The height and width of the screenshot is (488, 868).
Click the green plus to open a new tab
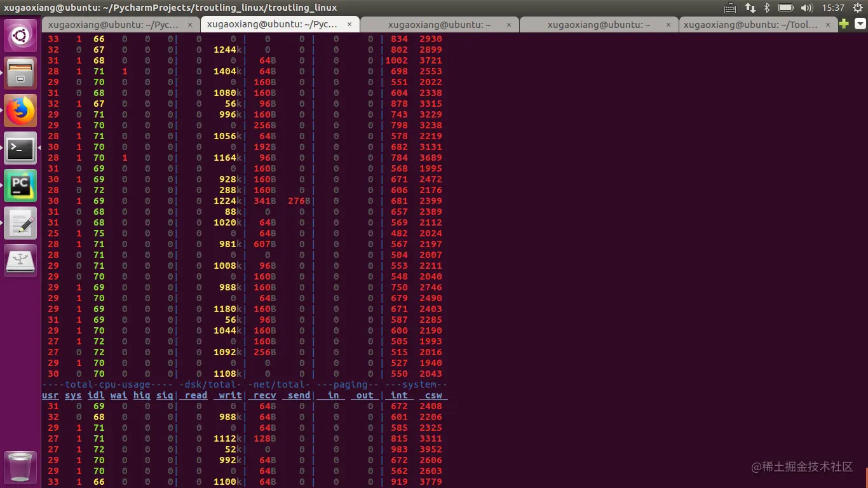pos(843,24)
